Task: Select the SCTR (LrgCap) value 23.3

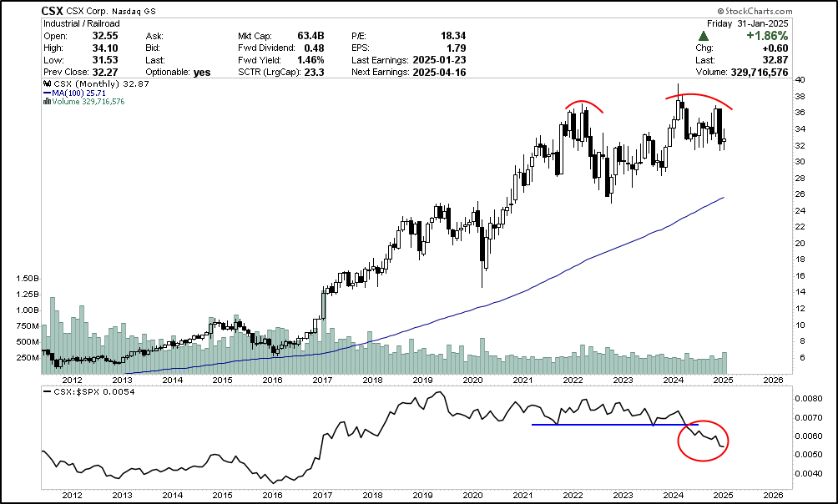Action: pyautogui.click(x=314, y=72)
